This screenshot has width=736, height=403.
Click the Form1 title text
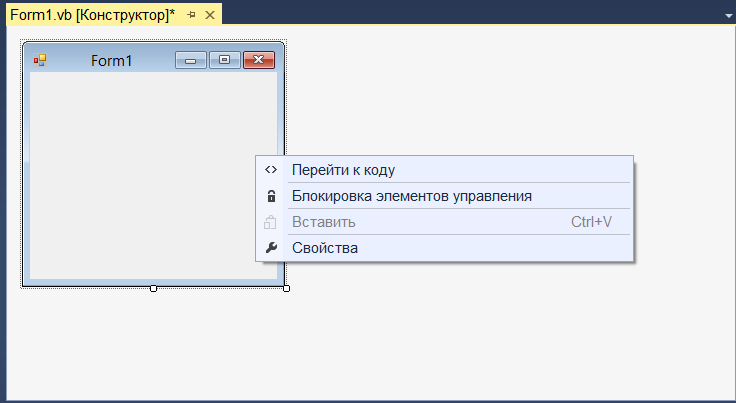(112, 61)
